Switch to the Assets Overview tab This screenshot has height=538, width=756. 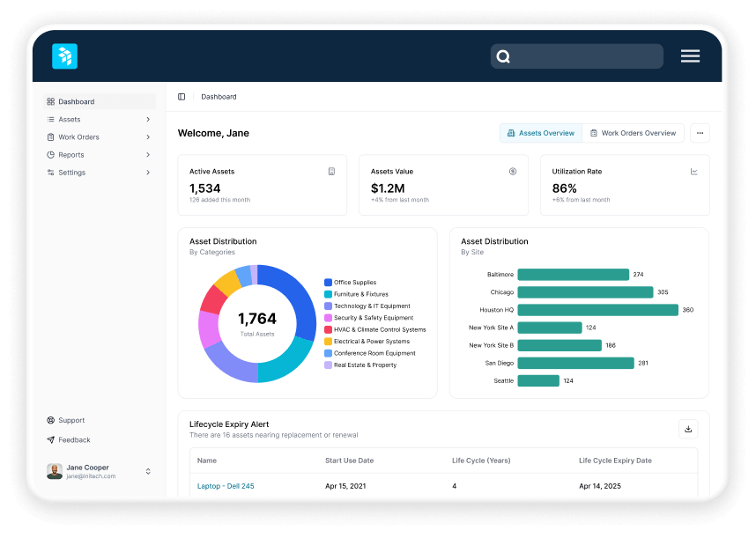pos(540,133)
